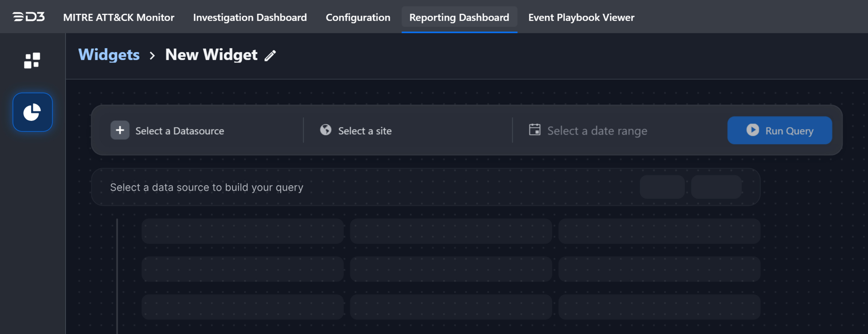Image resolution: width=868 pixels, height=334 pixels.
Task: Open the MITRE ATT&CK Monitor tab
Action: point(118,17)
